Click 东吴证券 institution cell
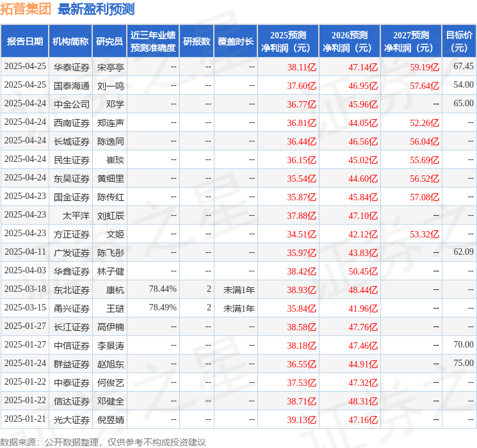 tap(72, 179)
